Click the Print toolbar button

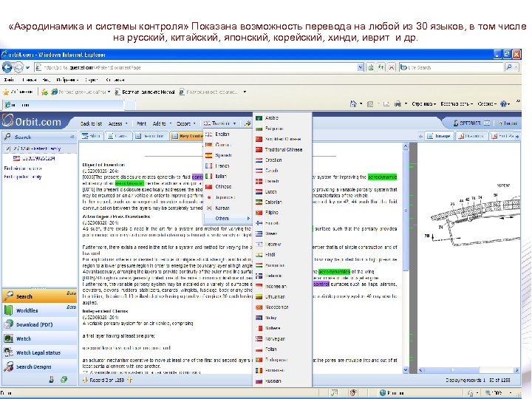141,123
